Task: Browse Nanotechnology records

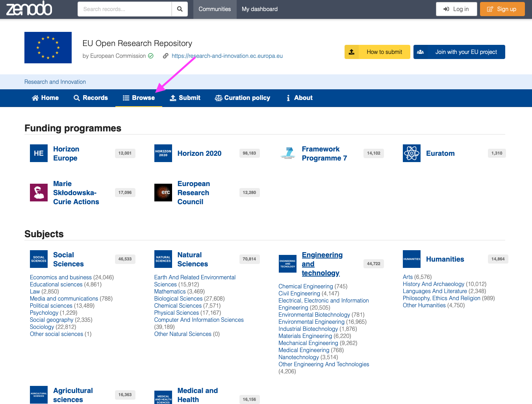Action: 298,357
